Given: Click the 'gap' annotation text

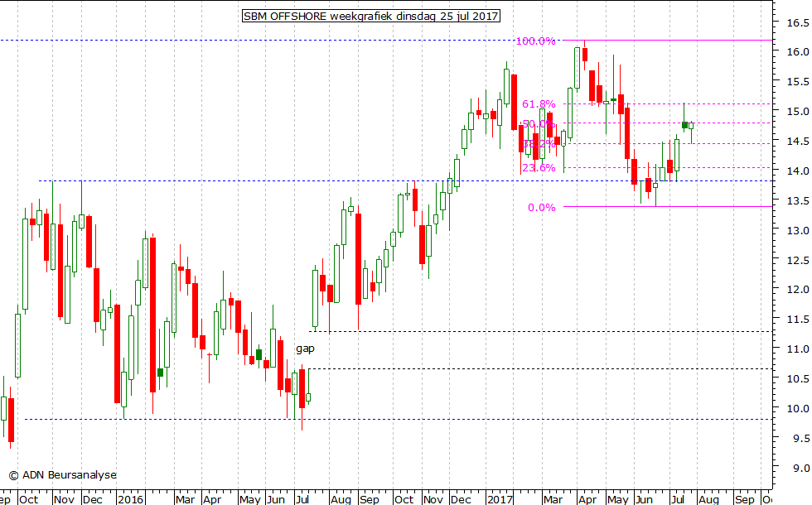Looking at the screenshot, I should pyautogui.click(x=305, y=349).
